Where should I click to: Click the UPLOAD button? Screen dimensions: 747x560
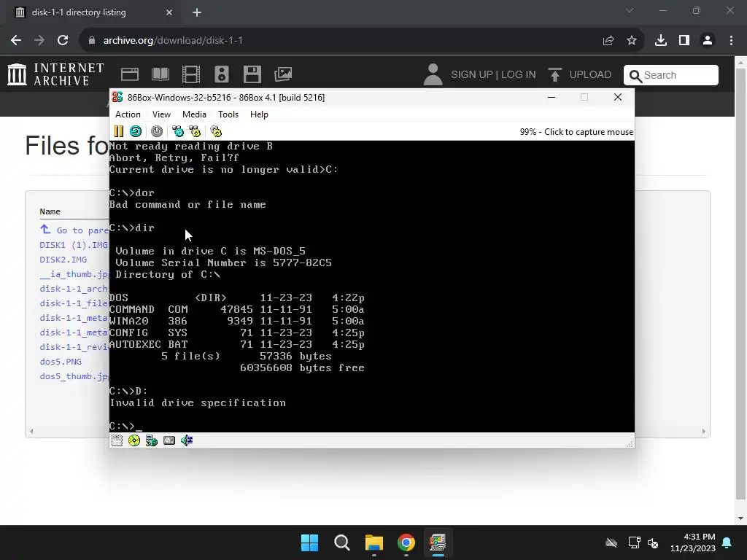(580, 75)
